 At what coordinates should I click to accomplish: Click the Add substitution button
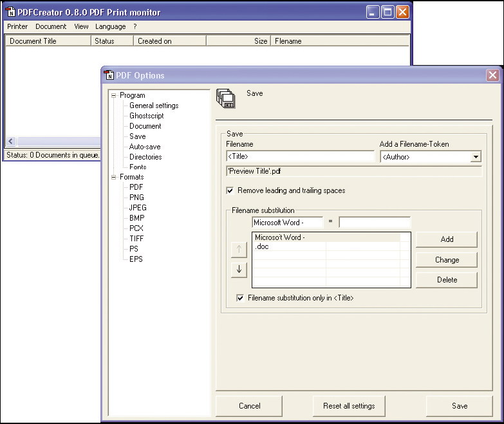tap(447, 239)
